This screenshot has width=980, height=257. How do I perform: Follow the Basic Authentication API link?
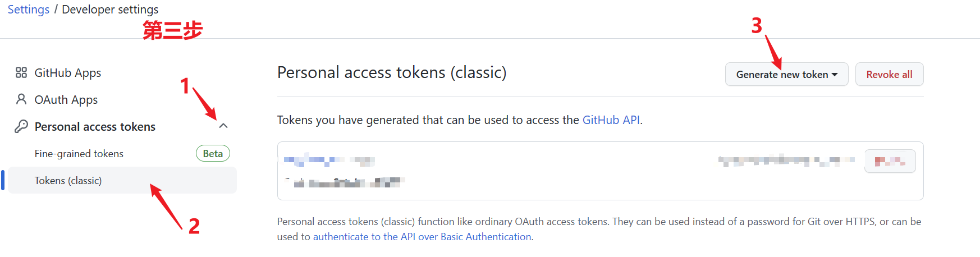tap(423, 237)
